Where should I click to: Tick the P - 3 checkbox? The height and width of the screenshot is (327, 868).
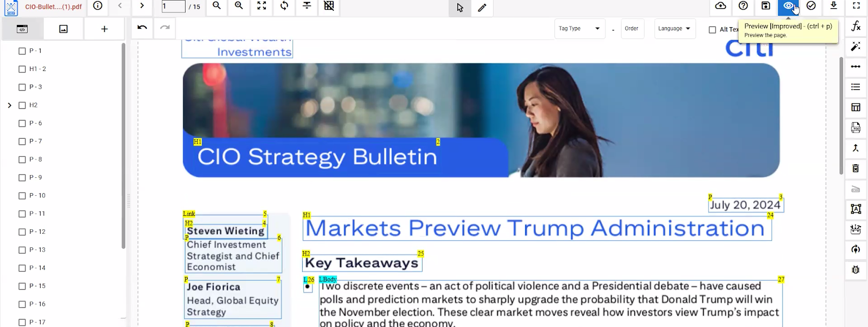coord(22,87)
